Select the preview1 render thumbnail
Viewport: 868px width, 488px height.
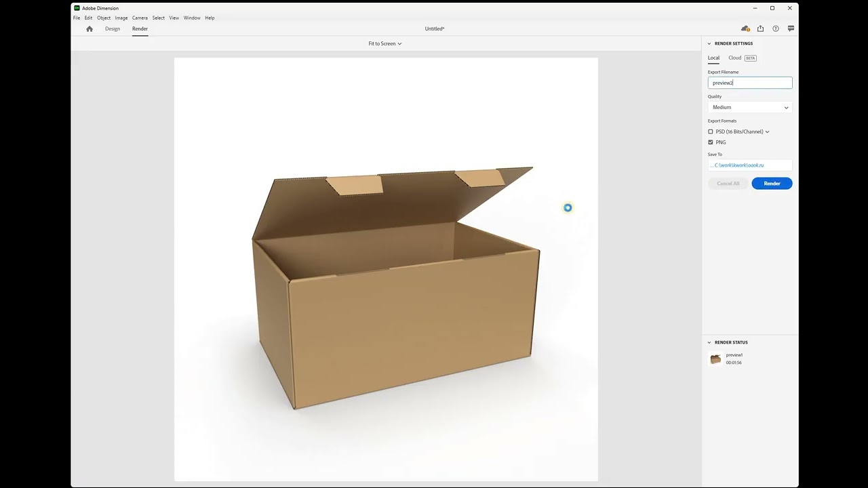(715, 359)
